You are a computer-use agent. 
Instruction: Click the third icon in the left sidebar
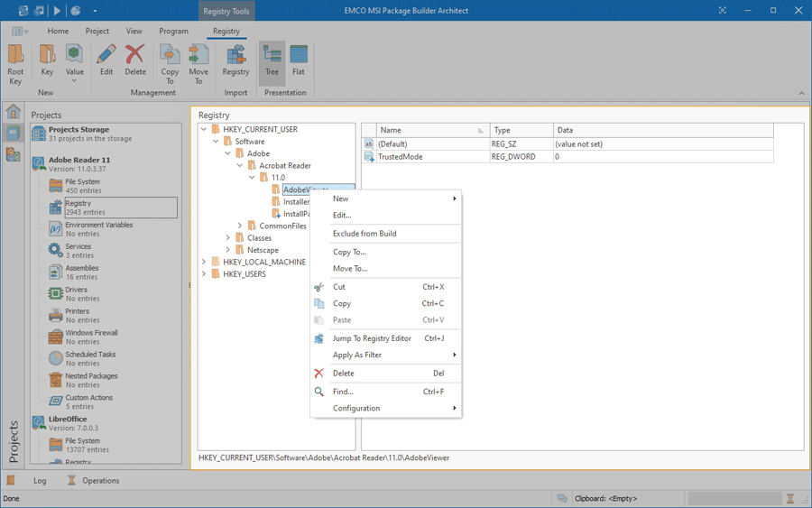[13, 153]
